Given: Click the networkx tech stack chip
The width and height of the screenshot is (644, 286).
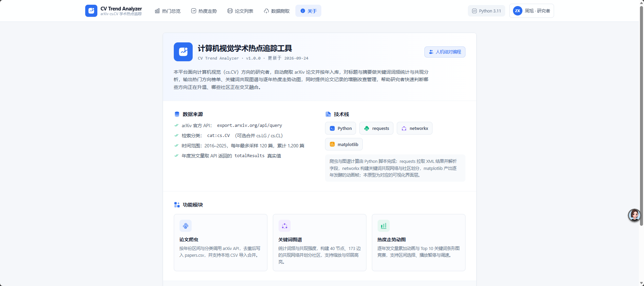Looking at the screenshot, I should point(415,128).
